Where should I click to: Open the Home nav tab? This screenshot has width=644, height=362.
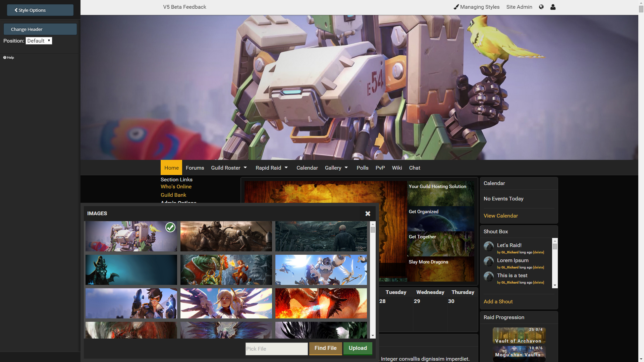point(171,168)
